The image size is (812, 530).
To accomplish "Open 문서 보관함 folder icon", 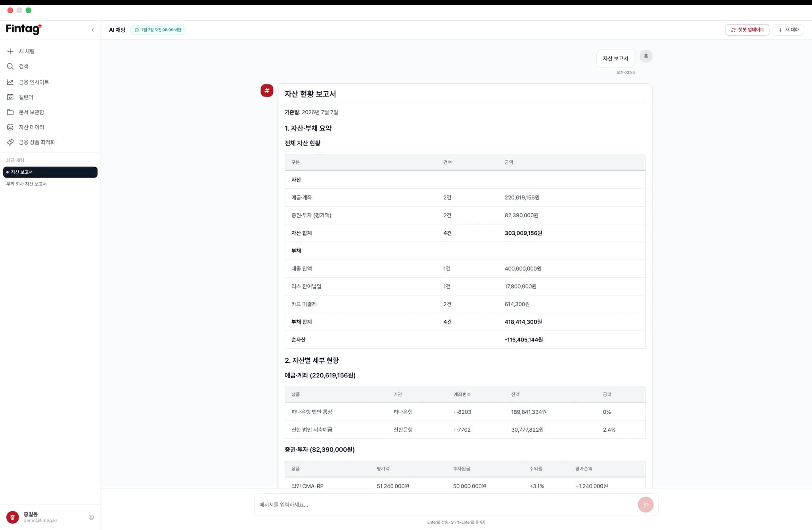I will pyautogui.click(x=10, y=112).
